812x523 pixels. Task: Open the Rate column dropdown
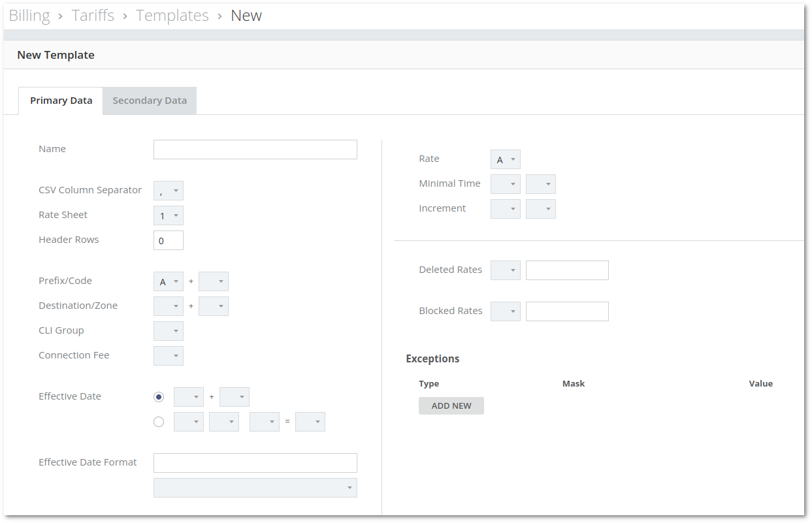click(506, 159)
